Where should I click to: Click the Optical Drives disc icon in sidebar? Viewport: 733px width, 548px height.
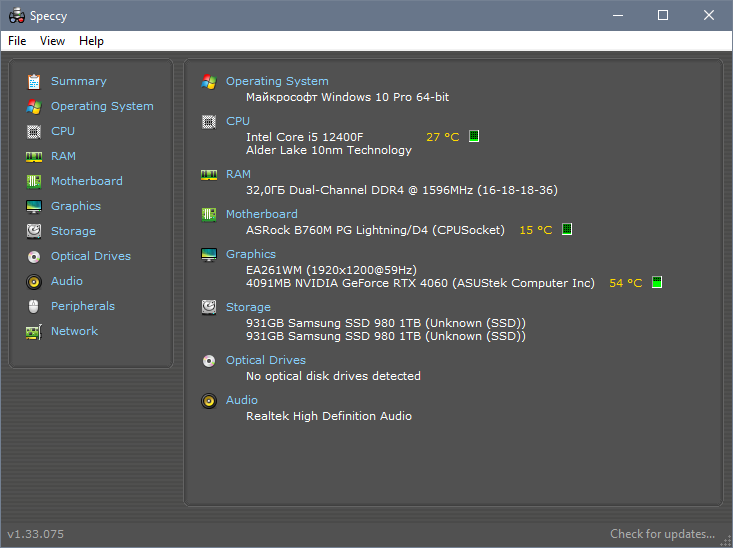click(x=34, y=256)
